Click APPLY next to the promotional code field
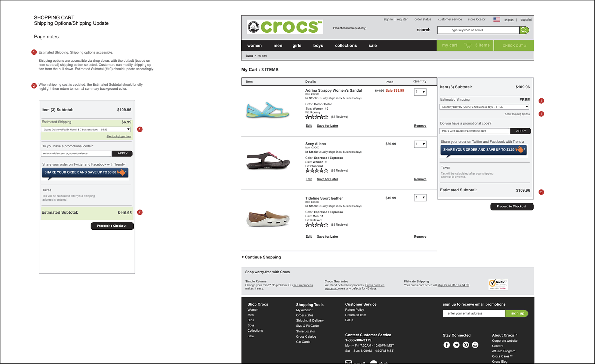This screenshot has height=364, width=595. coord(520,131)
